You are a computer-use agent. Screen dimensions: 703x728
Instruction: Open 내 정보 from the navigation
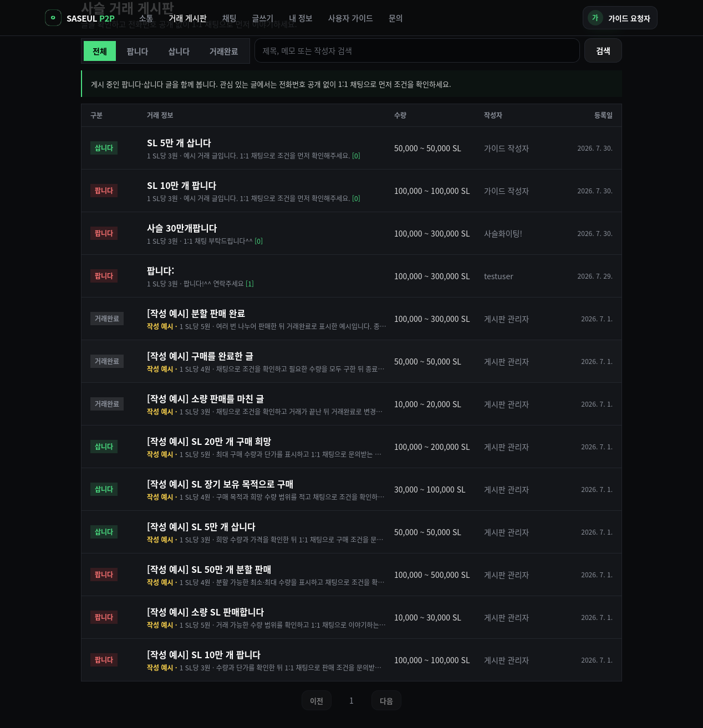[301, 18]
